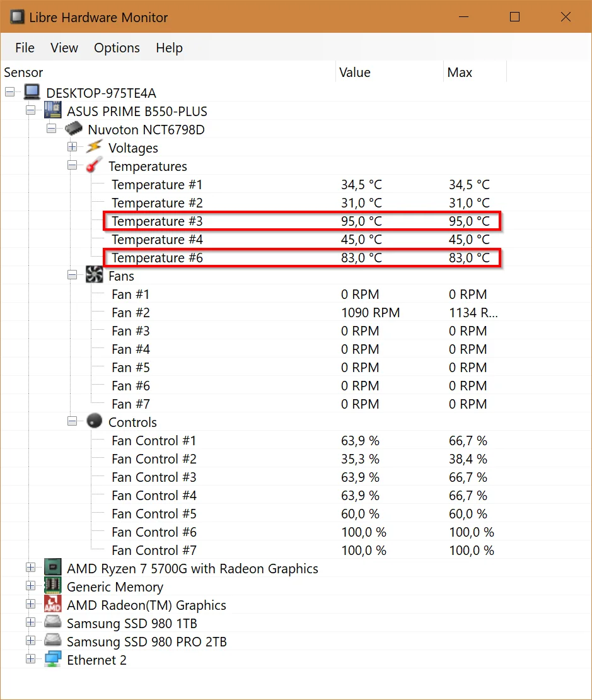Viewport: 592px width, 700px height.
Task: Click the Voltages lightning bolt icon
Action: pyautogui.click(x=94, y=147)
